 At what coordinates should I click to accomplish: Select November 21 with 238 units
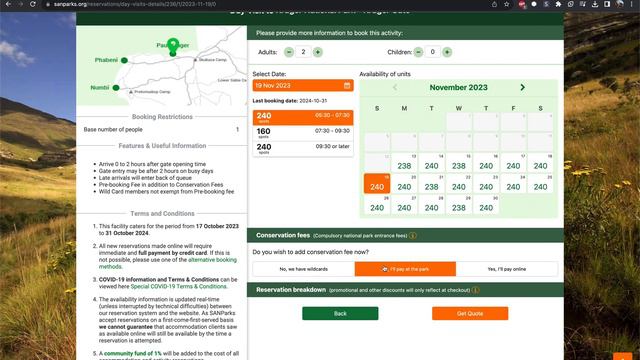(x=431, y=183)
